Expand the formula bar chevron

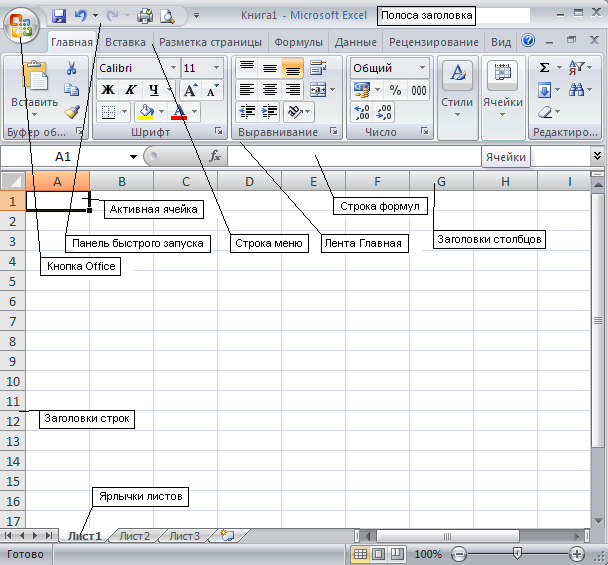pos(598,156)
